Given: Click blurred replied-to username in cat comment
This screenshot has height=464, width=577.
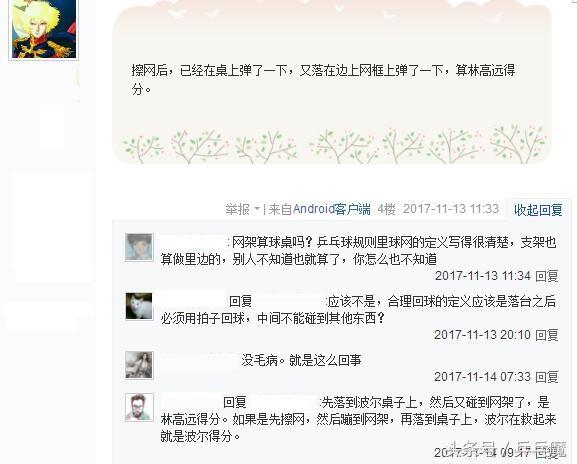Looking at the screenshot, I should pos(290,301).
